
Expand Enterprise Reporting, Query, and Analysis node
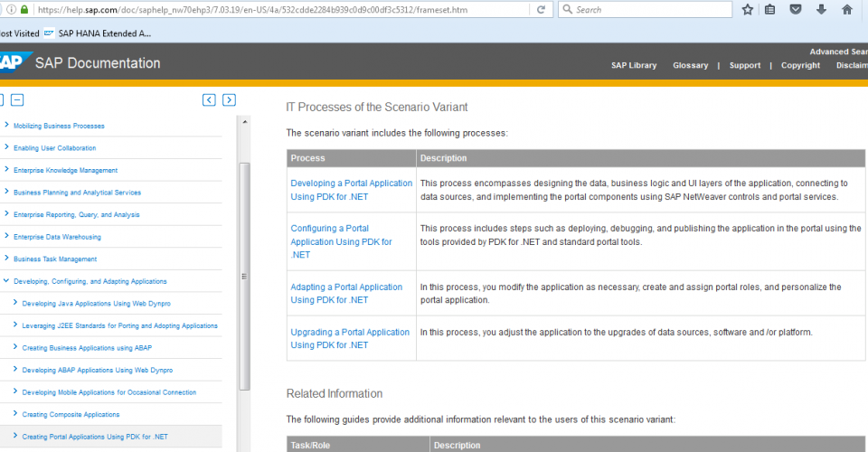pyautogui.click(x=6, y=213)
